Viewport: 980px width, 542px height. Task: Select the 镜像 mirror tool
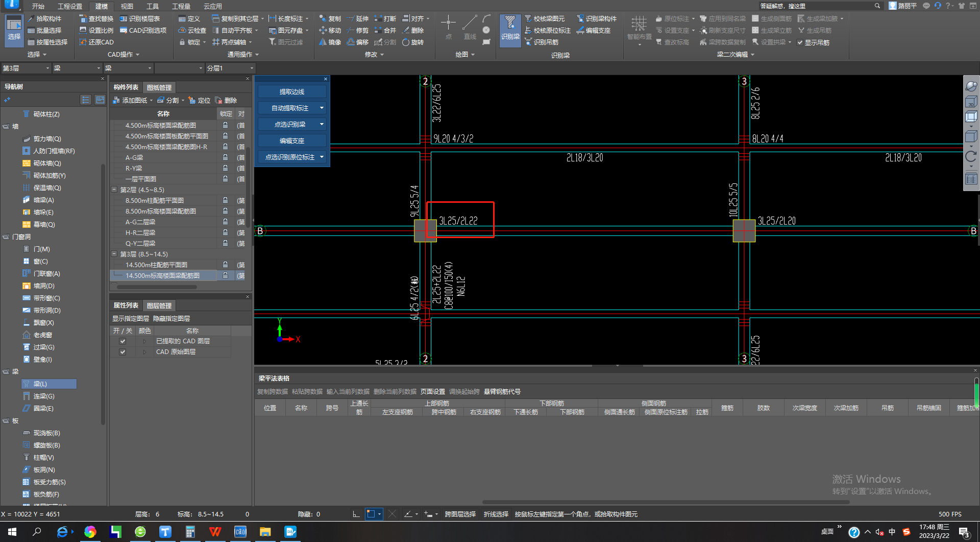(x=330, y=42)
